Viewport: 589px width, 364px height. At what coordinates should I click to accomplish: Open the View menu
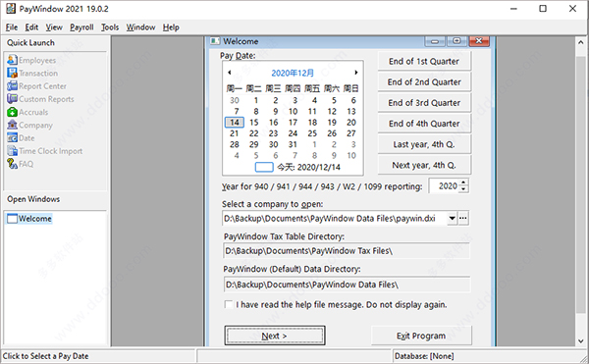(x=54, y=27)
